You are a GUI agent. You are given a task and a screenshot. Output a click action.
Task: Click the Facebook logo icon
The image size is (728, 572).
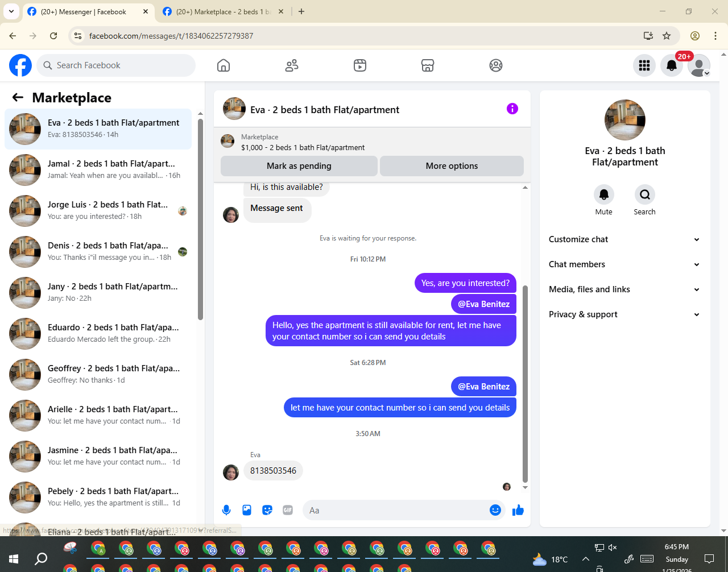[x=20, y=65]
